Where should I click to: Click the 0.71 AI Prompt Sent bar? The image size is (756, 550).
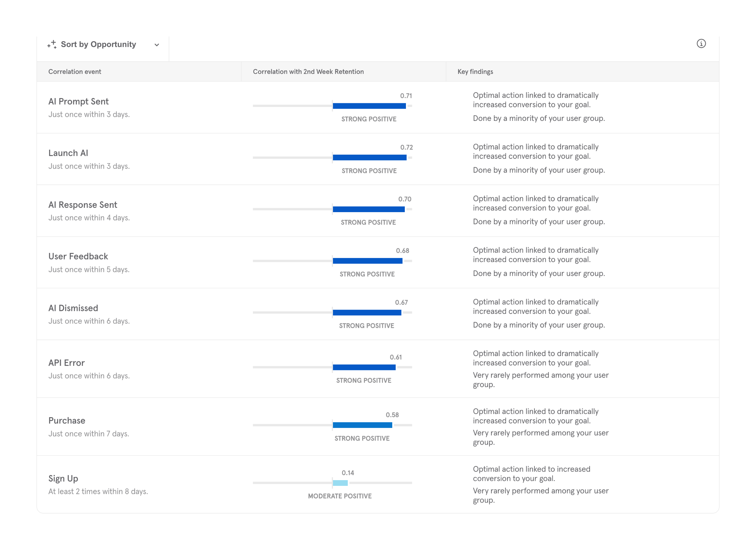[x=369, y=106]
